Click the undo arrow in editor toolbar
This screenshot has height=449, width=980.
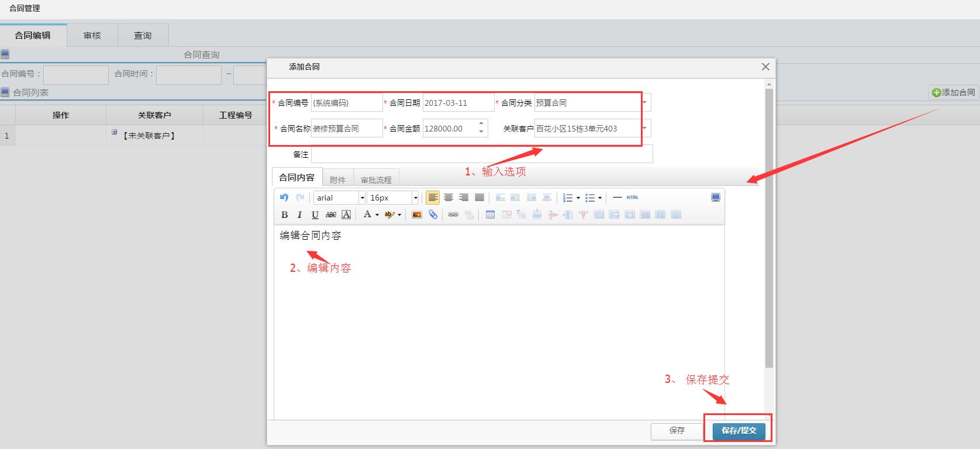click(284, 198)
